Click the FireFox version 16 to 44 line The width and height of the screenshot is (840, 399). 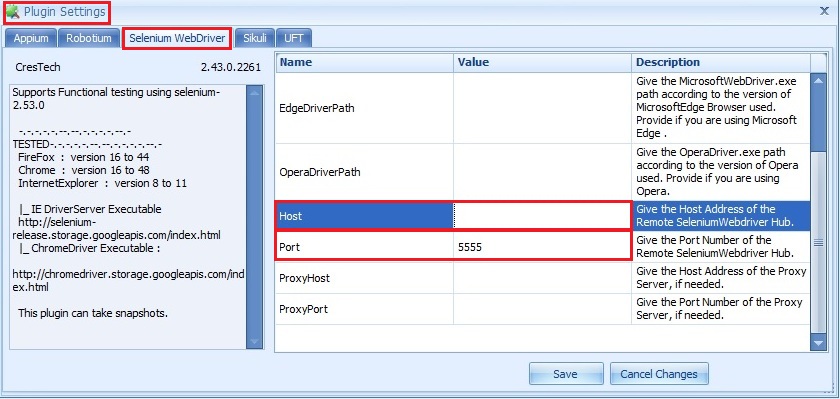84,157
